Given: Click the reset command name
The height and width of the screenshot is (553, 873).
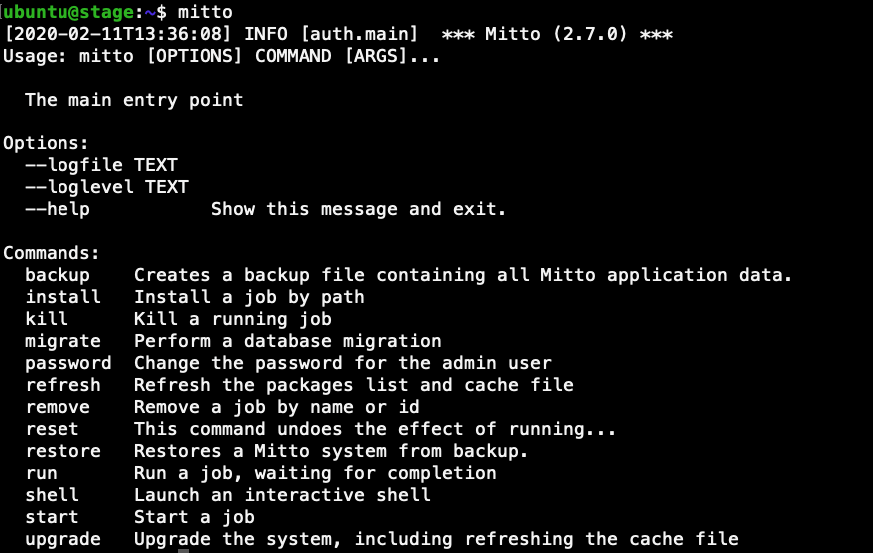Looking at the screenshot, I should [x=52, y=429].
